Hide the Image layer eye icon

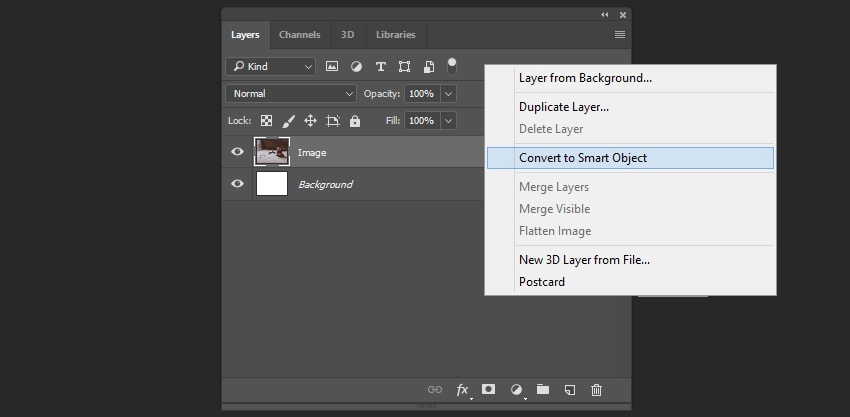pos(238,152)
